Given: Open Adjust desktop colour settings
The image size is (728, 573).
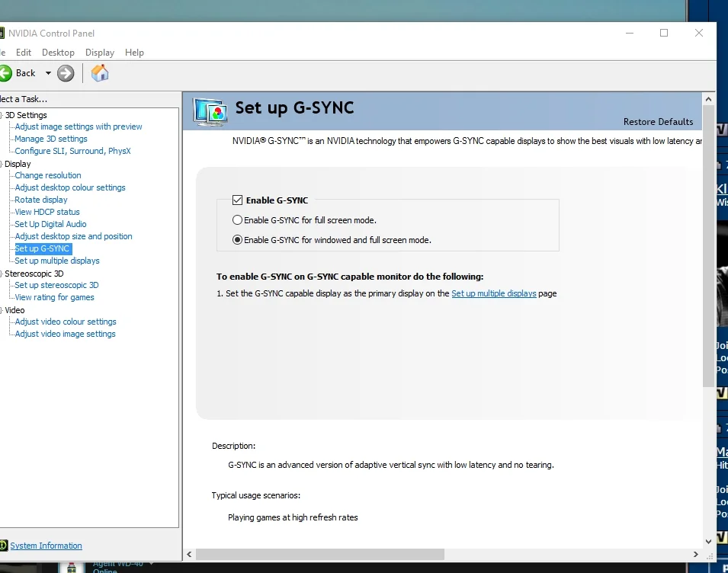Looking at the screenshot, I should coord(70,187).
